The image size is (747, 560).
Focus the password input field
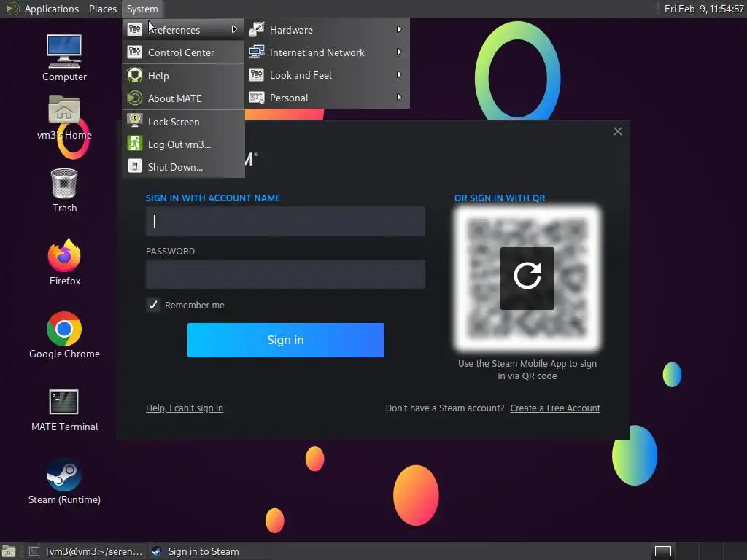point(285,274)
